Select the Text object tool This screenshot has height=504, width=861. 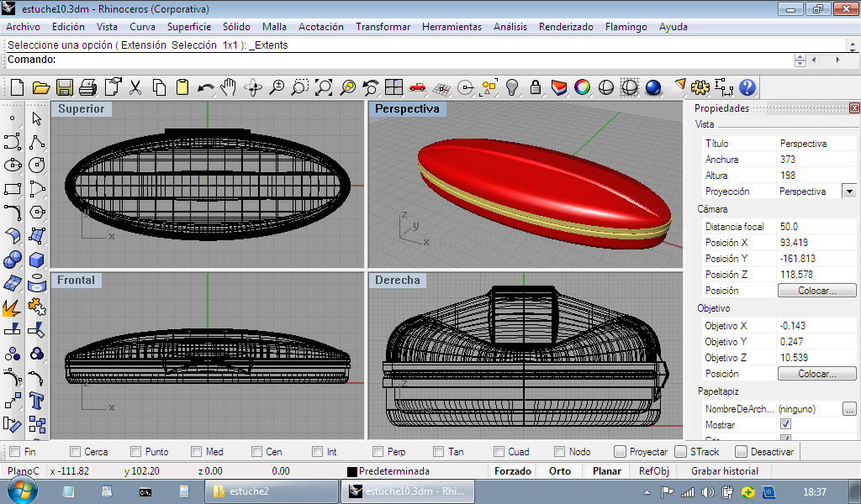(x=36, y=398)
